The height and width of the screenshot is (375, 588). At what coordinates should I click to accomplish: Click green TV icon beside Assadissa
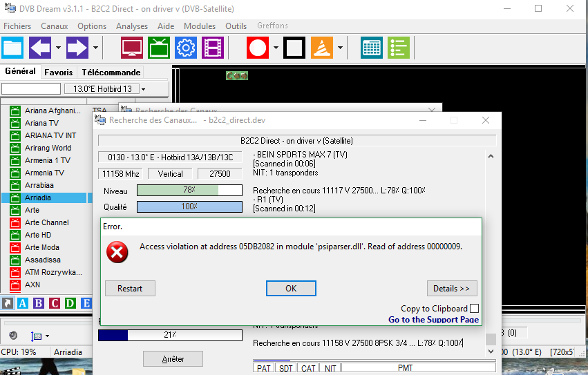(15, 260)
